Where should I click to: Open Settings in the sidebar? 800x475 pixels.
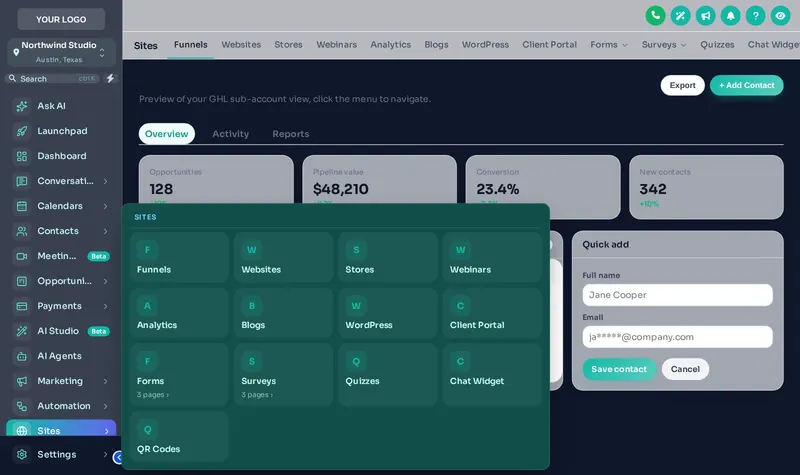[x=61, y=455]
